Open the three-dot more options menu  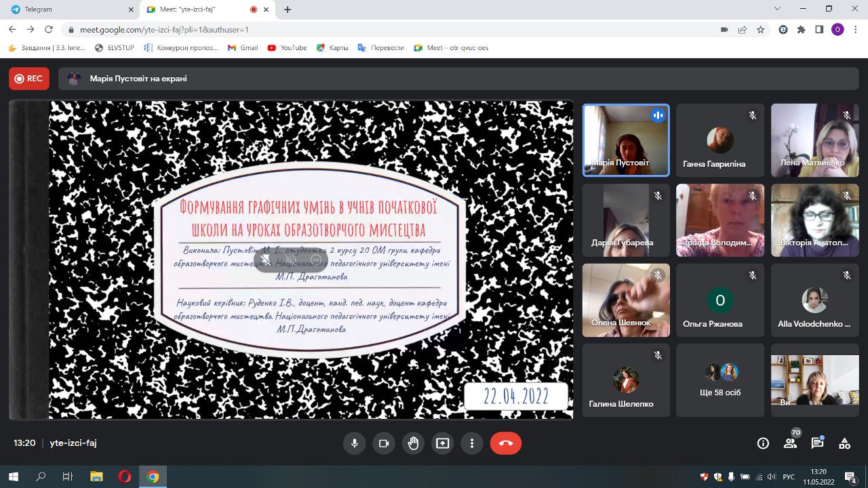click(471, 443)
